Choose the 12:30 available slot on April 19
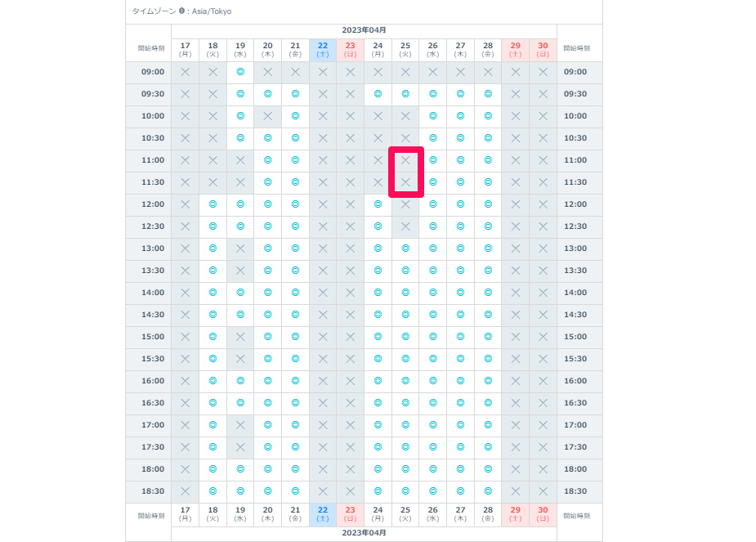 240,226
